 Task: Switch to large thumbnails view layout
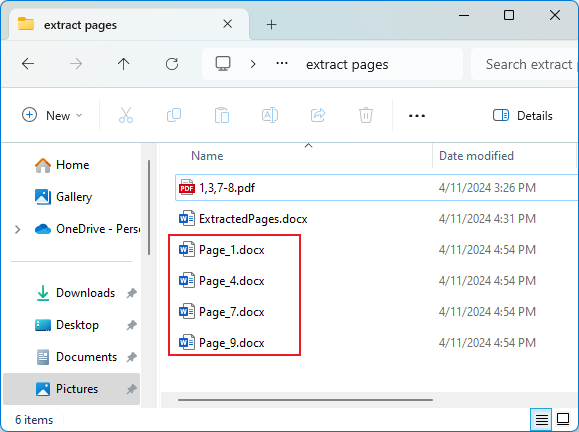pyautogui.click(x=563, y=419)
